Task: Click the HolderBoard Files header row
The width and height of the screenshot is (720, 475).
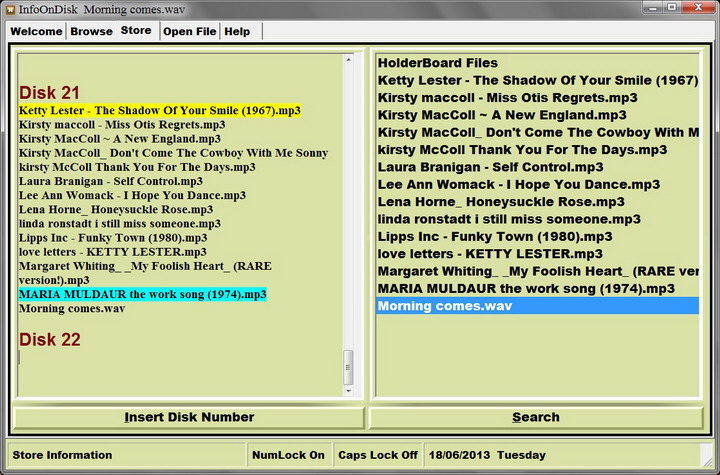Action: click(x=537, y=63)
